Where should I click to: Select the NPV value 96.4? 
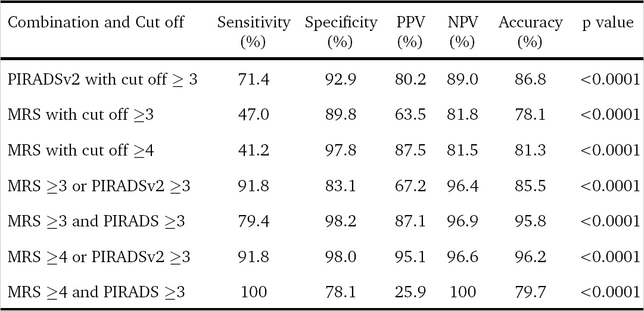pyautogui.click(x=462, y=186)
